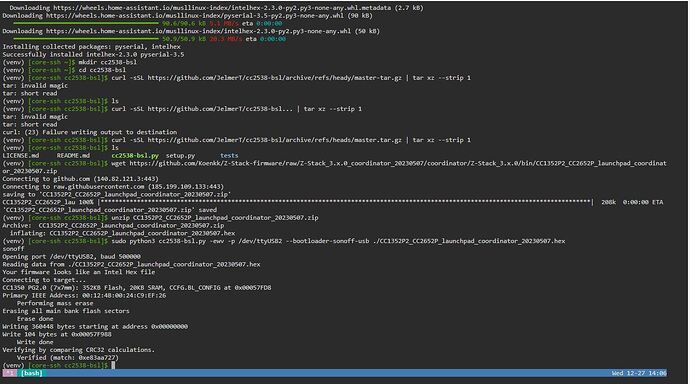Click the 'cd cc2538-bsl' command
The width and height of the screenshot is (690, 384).
[102, 70]
